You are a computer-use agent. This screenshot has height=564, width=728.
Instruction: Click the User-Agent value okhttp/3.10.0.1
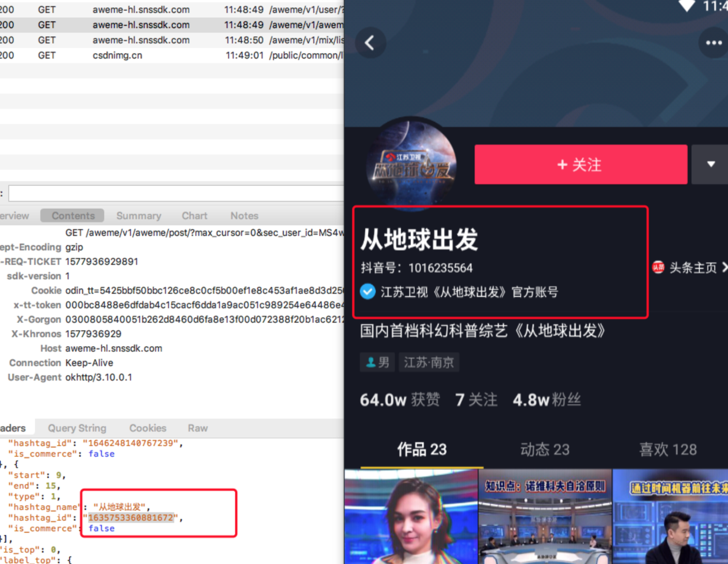click(99, 377)
